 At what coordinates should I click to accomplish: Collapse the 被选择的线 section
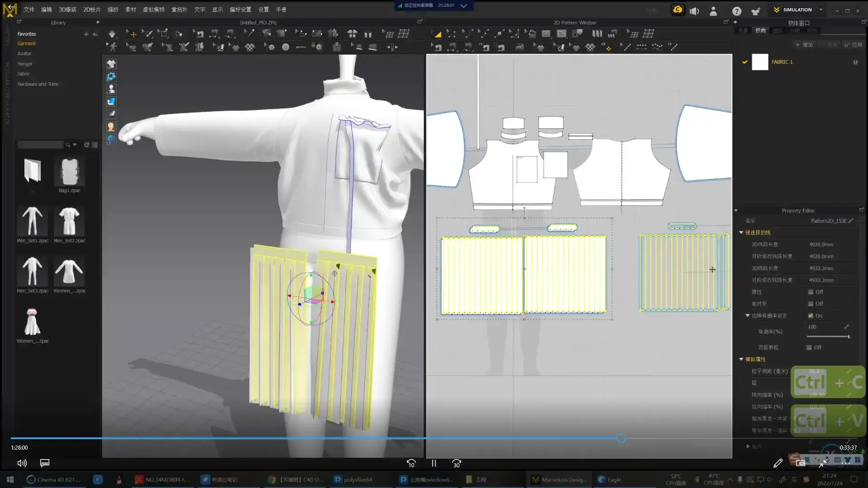click(x=741, y=232)
